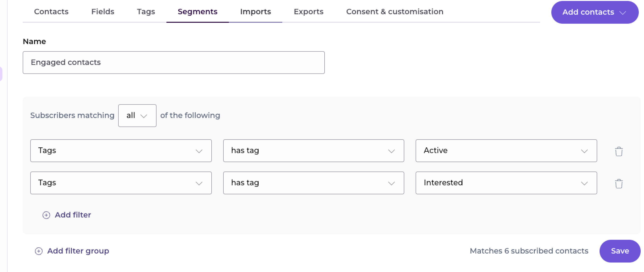Open Consent & customisation tab
The height and width of the screenshot is (272, 644).
click(394, 12)
